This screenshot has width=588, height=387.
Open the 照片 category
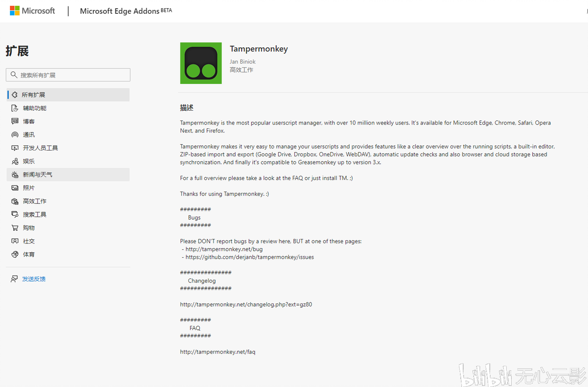[68, 188]
